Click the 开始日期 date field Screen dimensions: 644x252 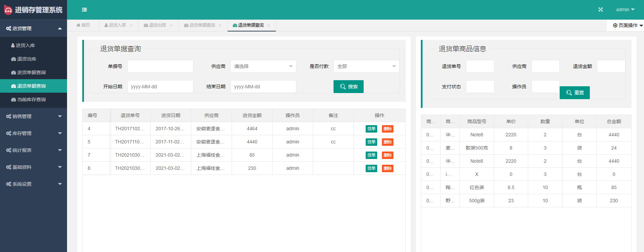pyautogui.click(x=160, y=87)
